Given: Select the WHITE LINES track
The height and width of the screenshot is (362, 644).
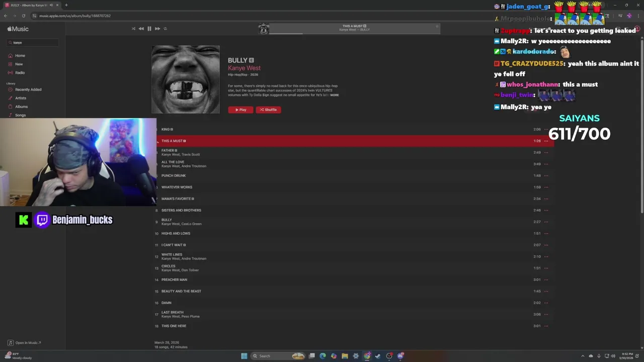Looking at the screenshot, I should coord(352,256).
